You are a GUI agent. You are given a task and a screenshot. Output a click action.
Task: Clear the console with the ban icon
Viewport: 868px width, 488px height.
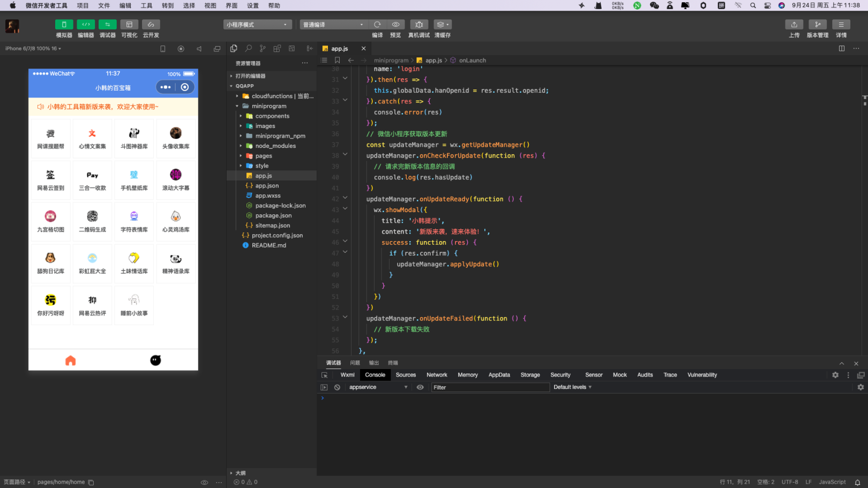337,387
